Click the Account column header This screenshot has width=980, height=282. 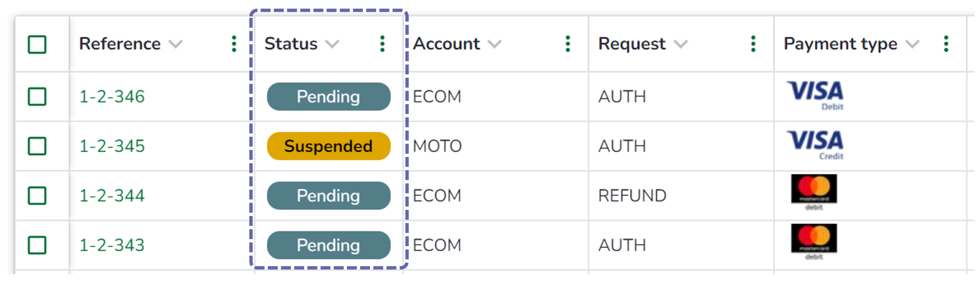click(x=446, y=44)
